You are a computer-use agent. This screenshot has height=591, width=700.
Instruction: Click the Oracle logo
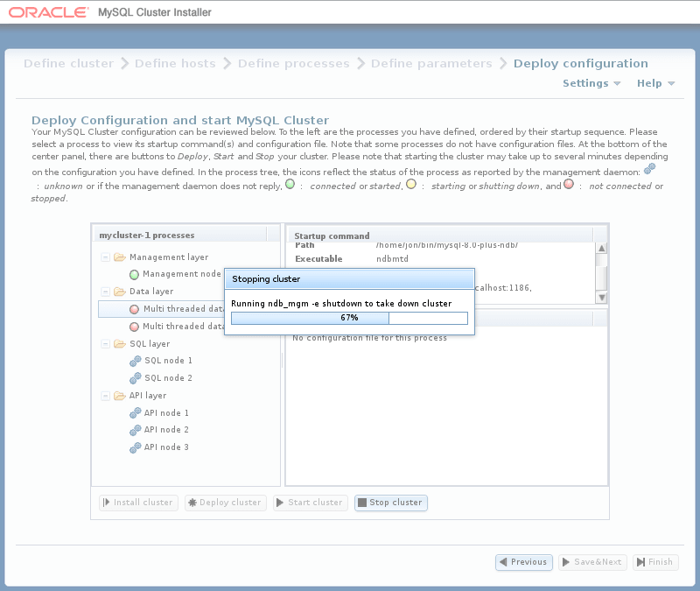tap(48, 12)
